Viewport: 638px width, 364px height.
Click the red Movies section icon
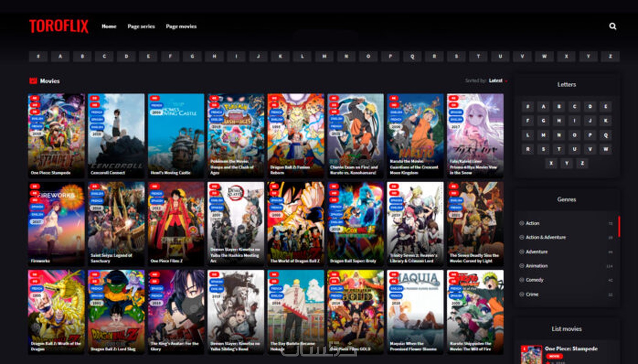(x=33, y=81)
